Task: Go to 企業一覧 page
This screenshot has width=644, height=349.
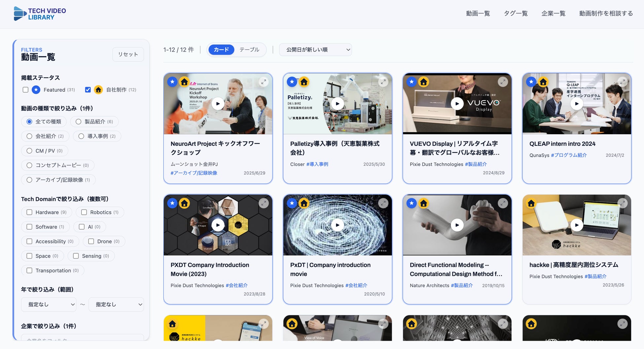Action: click(x=554, y=14)
